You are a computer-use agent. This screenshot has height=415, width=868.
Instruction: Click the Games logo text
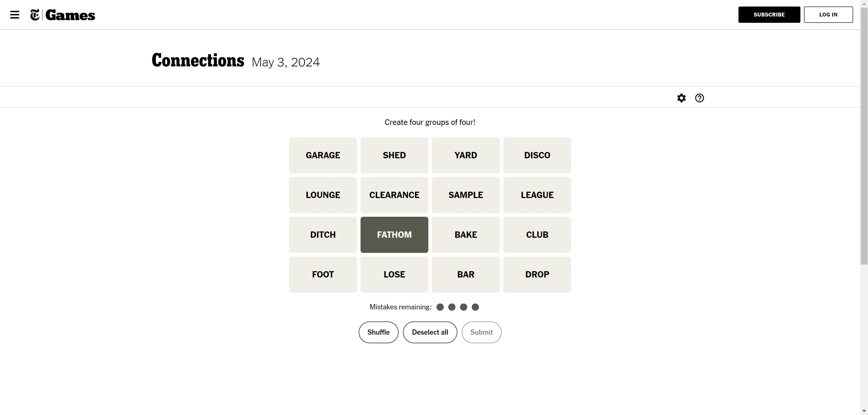[70, 15]
